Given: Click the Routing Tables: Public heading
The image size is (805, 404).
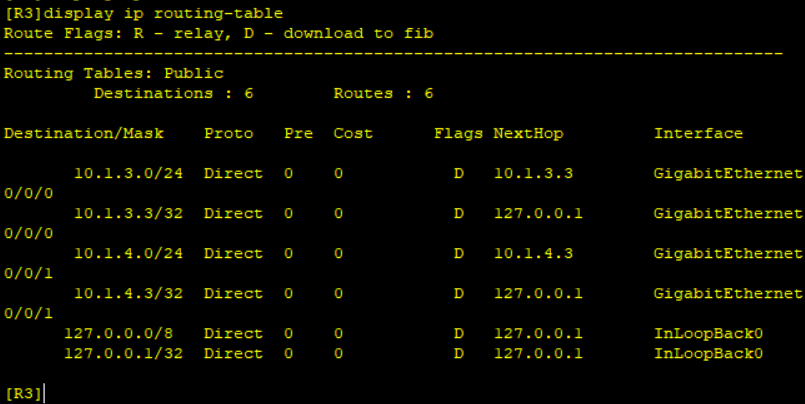Looking at the screenshot, I should 114,73.
